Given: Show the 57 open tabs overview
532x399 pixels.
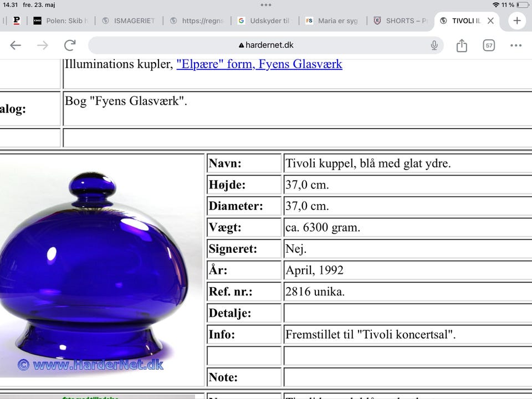Looking at the screenshot, I should pos(489,45).
